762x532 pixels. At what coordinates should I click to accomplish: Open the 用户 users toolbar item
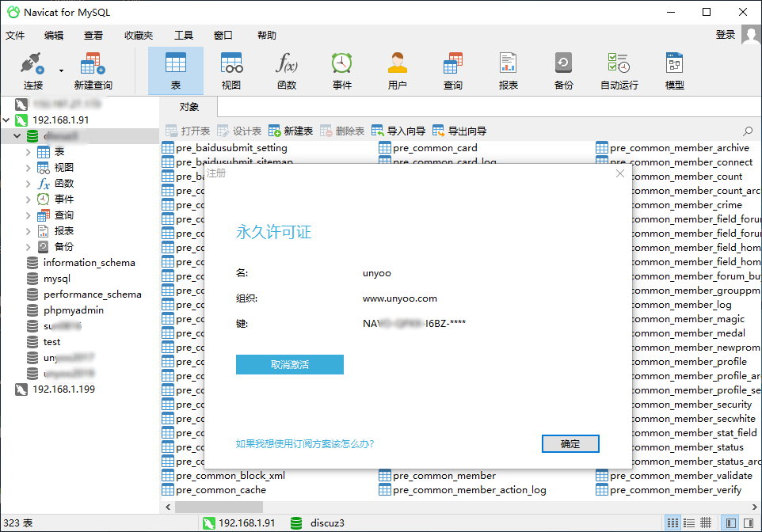pos(397,71)
